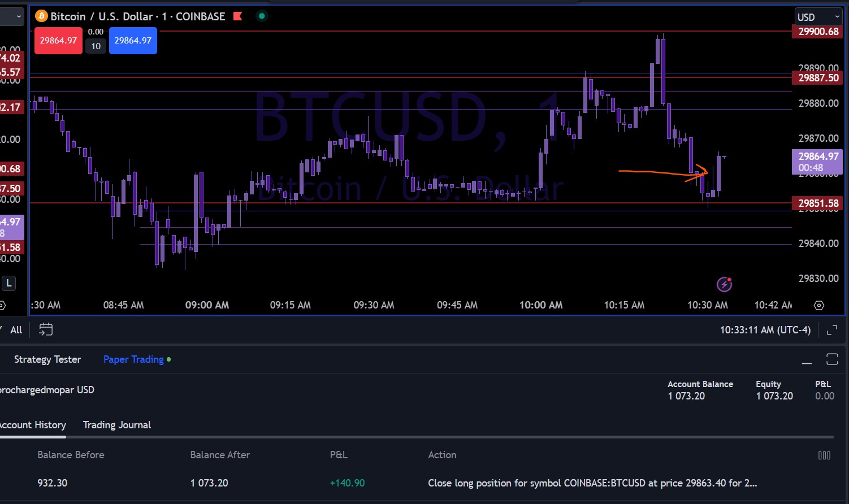Click the 29887.50 price line label
This screenshot has height=504, width=849.
818,78
